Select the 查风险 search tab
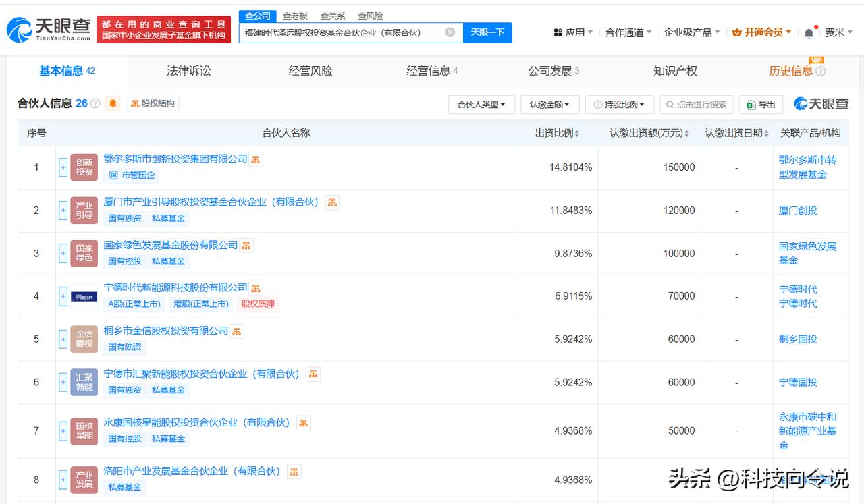This screenshot has height=504, width=864. (371, 16)
